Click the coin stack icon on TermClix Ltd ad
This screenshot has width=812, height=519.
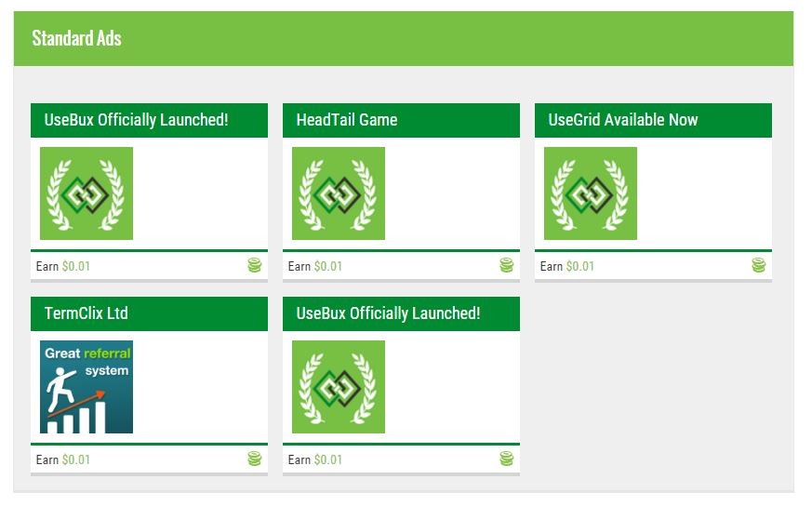pyautogui.click(x=254, y=459)
